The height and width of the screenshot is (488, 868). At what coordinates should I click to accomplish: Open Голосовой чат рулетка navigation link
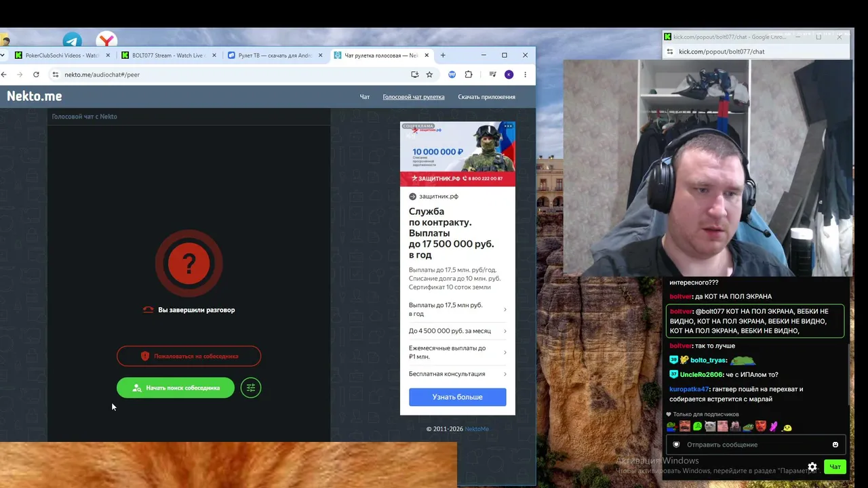click(x=414, y=97)
